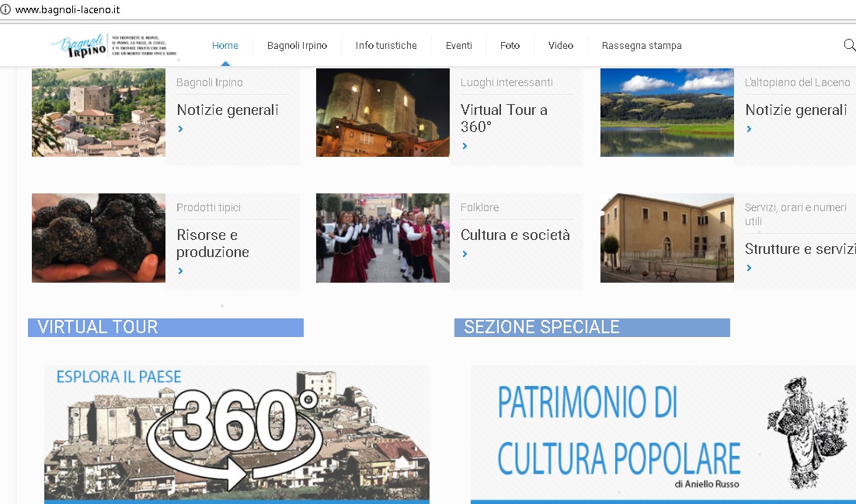This screenshot has width=856, height=504.
Task: Click arrow under Risorse e produzione
Action: click(x=181, y=271)
